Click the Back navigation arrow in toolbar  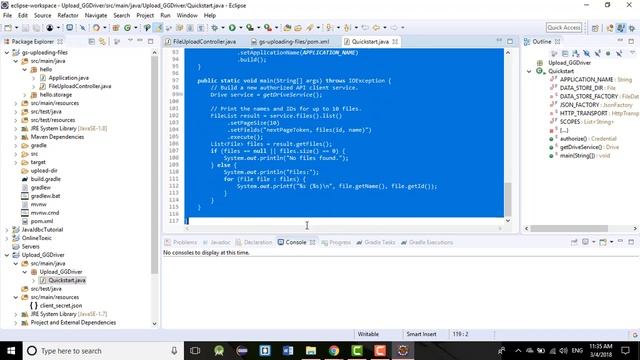376,28
